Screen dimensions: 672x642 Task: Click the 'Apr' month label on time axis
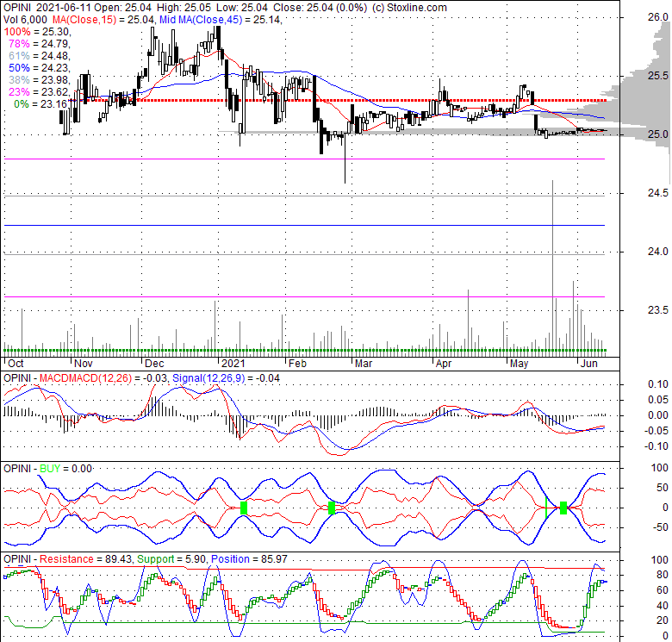click(x=444, y=364)
